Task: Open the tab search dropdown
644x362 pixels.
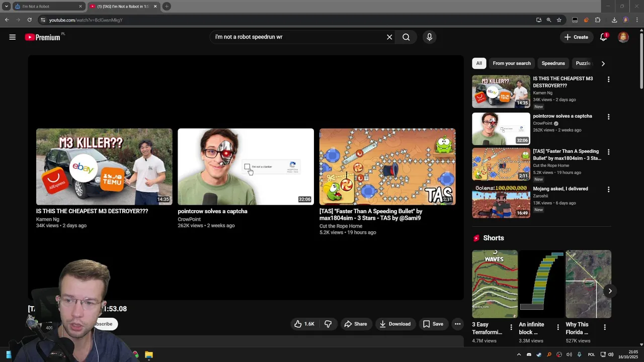Action: tap(7, 7)
